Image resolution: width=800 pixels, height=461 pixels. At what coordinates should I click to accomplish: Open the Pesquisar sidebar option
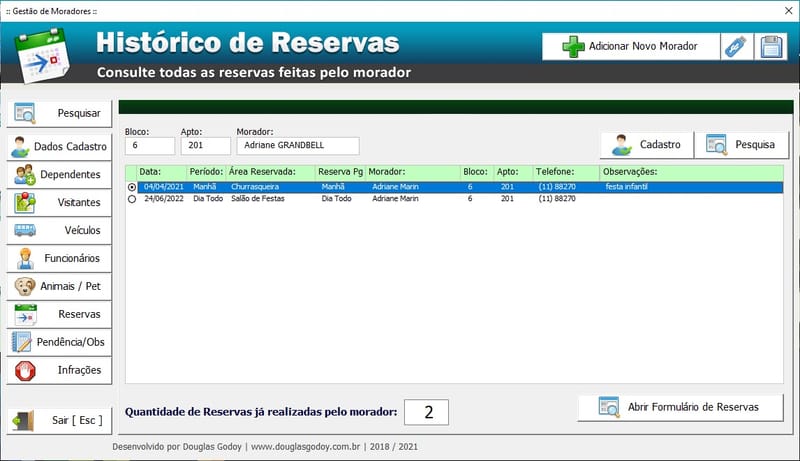[x=59, y=113]
